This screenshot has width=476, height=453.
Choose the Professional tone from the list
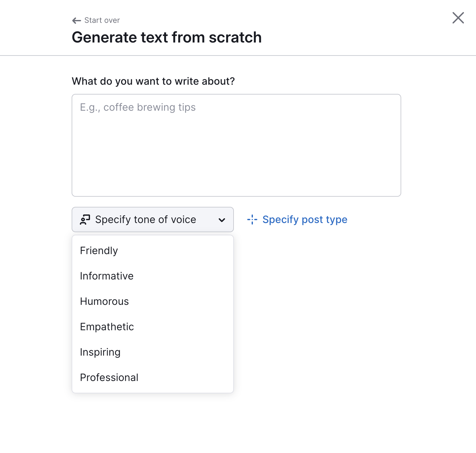tap(109, 377)
